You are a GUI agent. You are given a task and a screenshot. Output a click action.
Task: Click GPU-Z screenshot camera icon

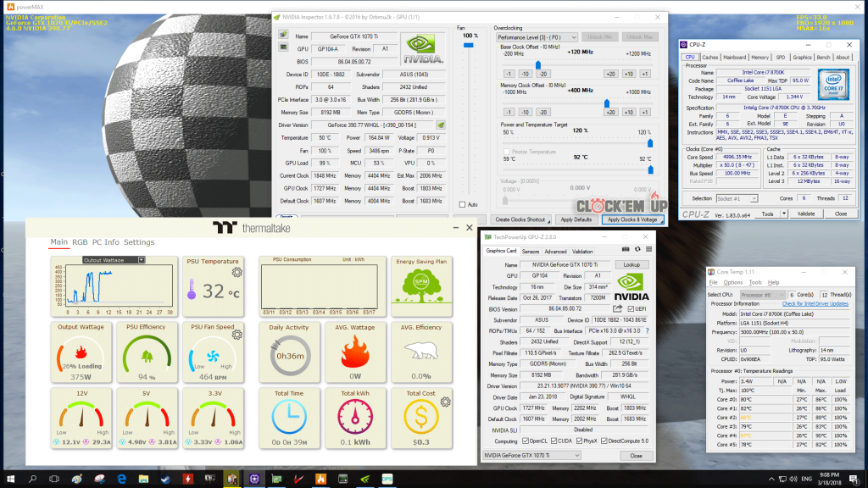click(x=626, y=249)
